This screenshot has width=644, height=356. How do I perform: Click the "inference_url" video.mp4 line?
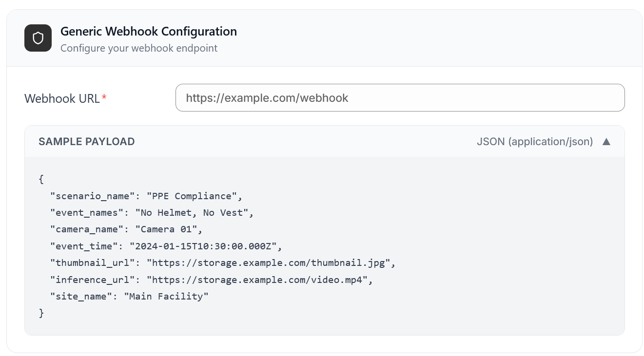(212, 280)
